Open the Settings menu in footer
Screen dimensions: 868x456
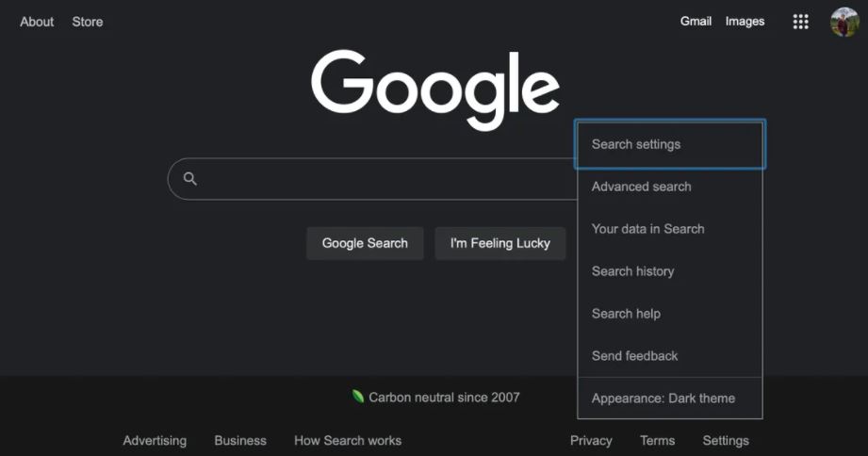tap(725, 440)
